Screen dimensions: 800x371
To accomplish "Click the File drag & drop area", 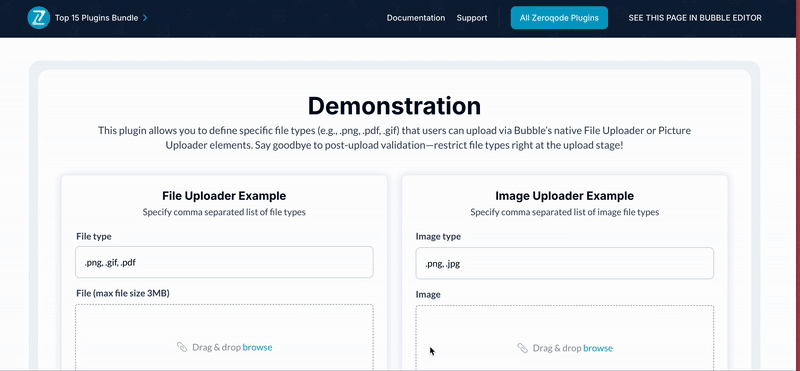I will 224,337.
